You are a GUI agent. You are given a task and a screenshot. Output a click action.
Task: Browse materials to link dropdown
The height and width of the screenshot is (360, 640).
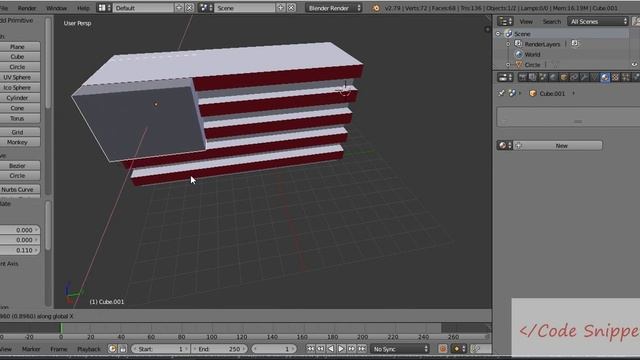coord(505,145)
